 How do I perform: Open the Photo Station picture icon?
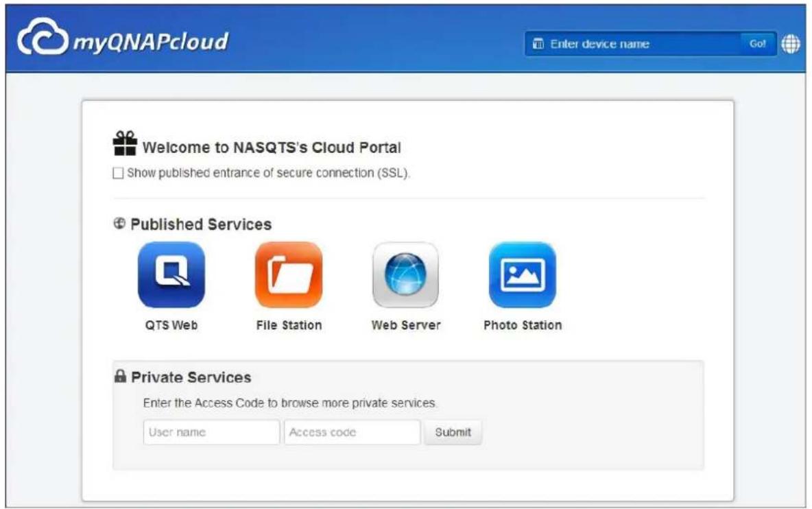pyautogui.click(x=523, y=275)
